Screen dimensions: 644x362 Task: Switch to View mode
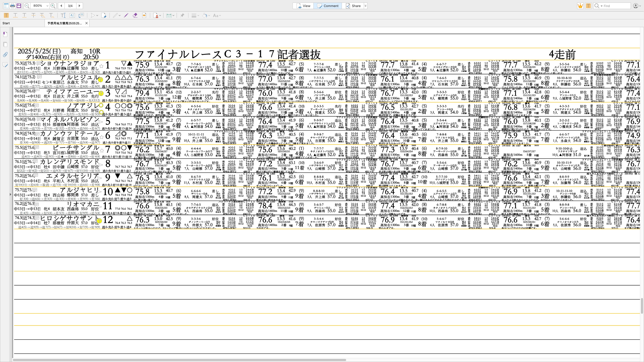(303, 6)
